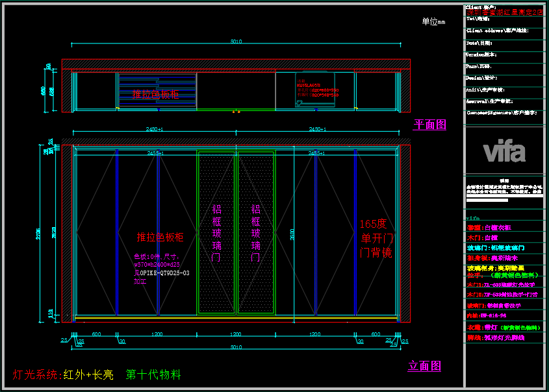Screen dimensions: 549x392
Task: Select the 木门:白橙 material row
Action: pos(482,238)
